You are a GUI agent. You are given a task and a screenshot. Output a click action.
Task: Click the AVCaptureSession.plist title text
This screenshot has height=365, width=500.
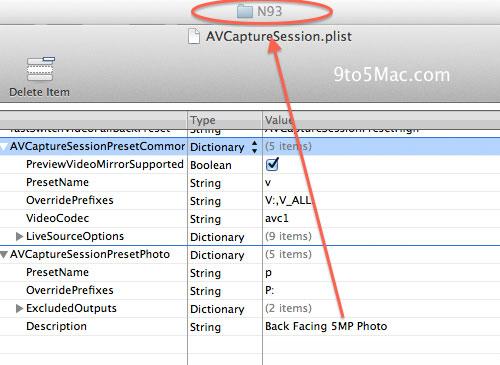[279, 37]
